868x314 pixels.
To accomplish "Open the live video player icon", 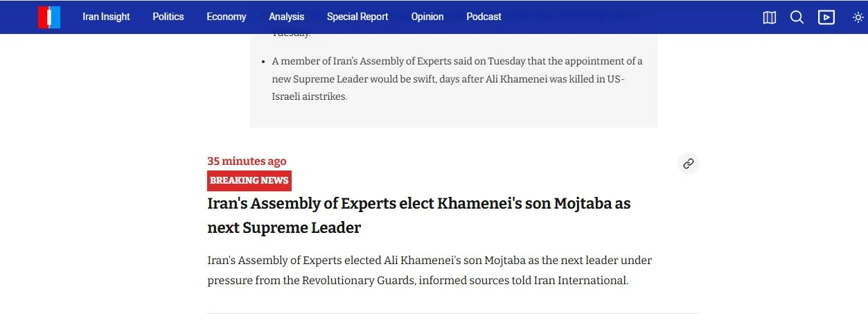I will tap(826, 17).
